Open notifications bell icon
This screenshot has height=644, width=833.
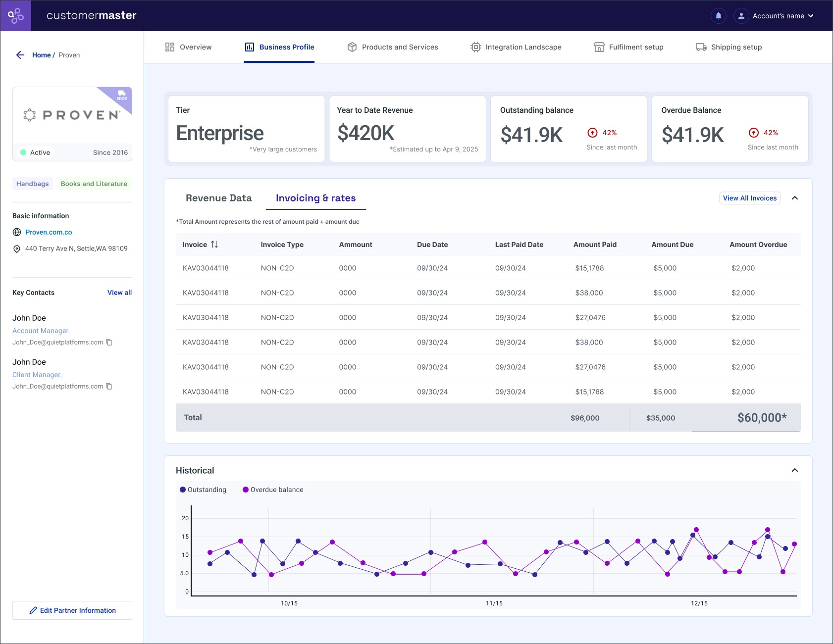[x=719, y=16]
